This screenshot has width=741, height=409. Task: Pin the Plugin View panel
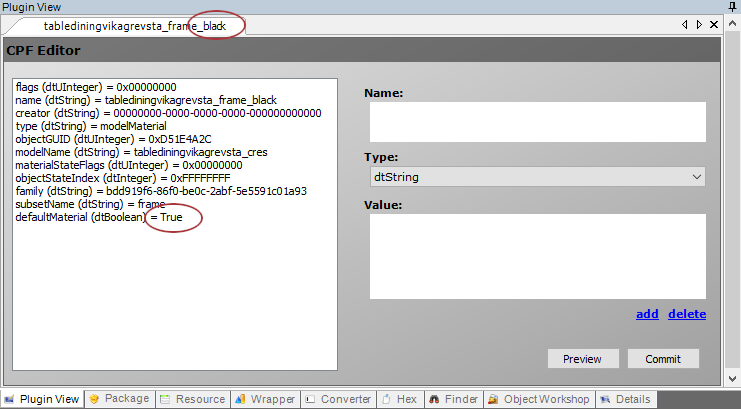(732, 6)
